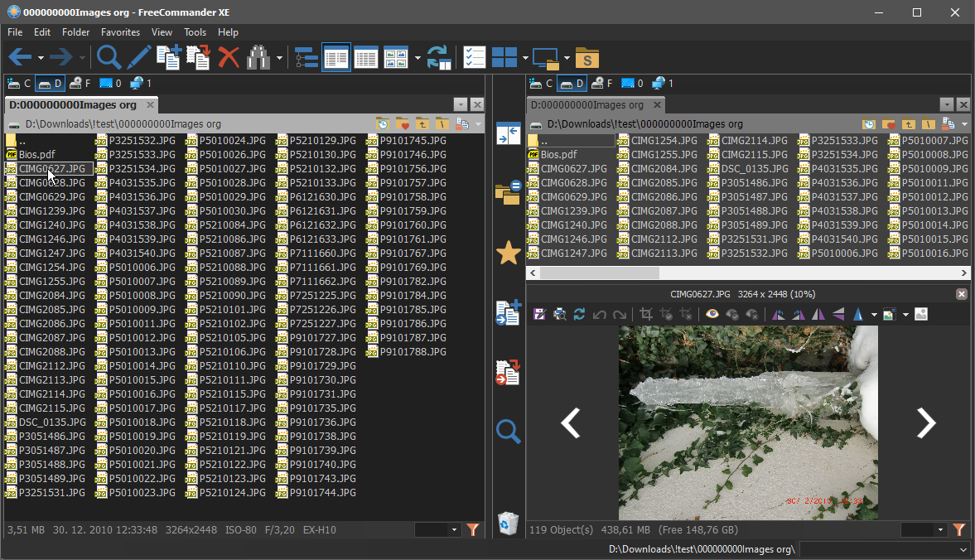Select the crop tool in image viewer
Viewport: 975px width, 560px height.
click(x=646, y=314)
